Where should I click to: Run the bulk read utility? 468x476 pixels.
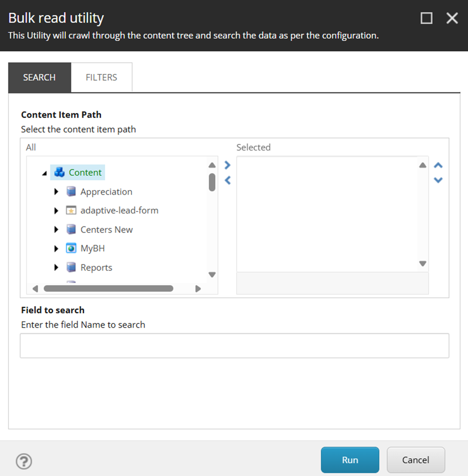click(x=350, y=460)
